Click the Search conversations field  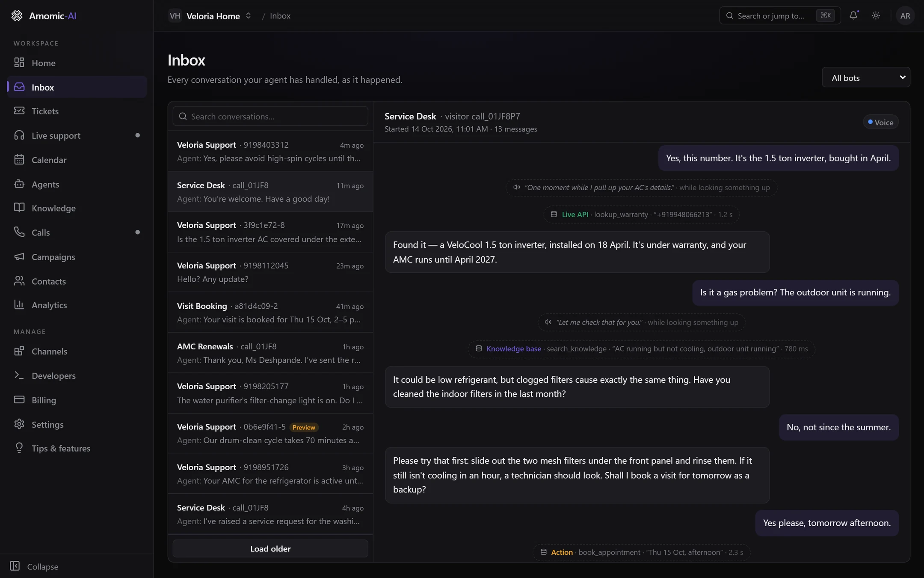[270, 116]
